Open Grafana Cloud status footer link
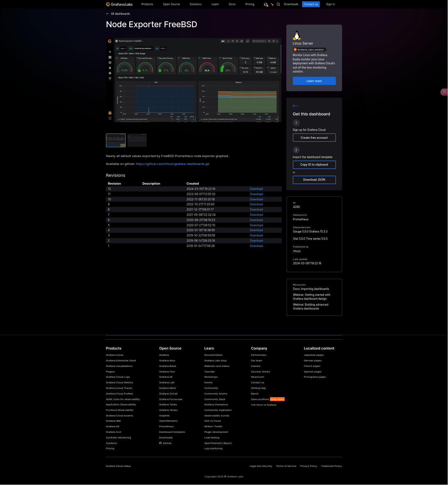Image resolution: width=448 pixels, height=485 pixels. [x=118, y=466]
